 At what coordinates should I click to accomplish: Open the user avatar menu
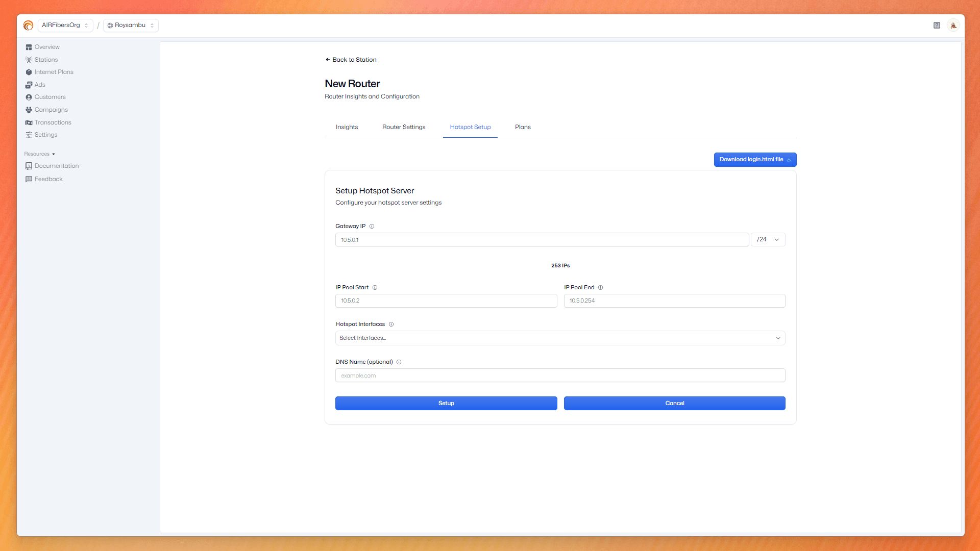pyautogui.click(x=953, y=25)
